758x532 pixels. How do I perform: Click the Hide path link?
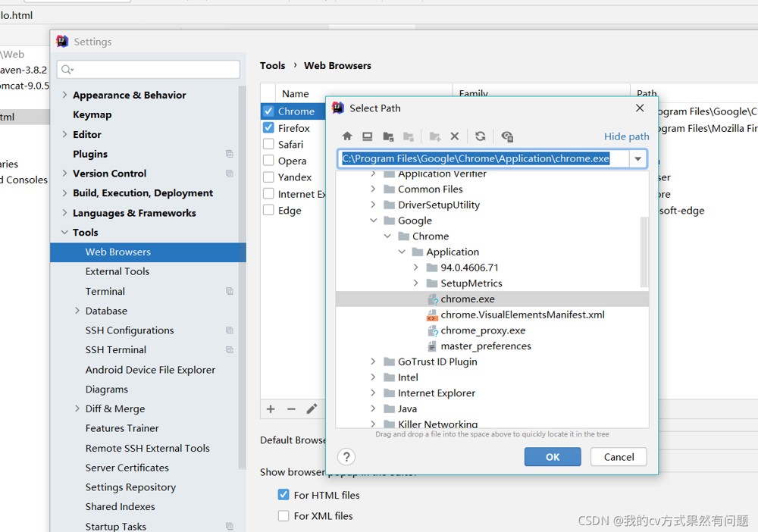pyautogui.click(x=626, y=136)
